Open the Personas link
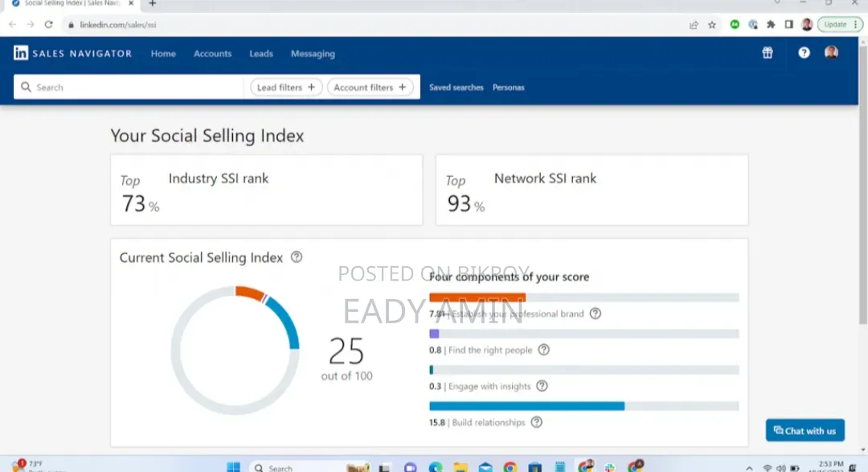This screenshot has width=868, height=472. point(508,87)
